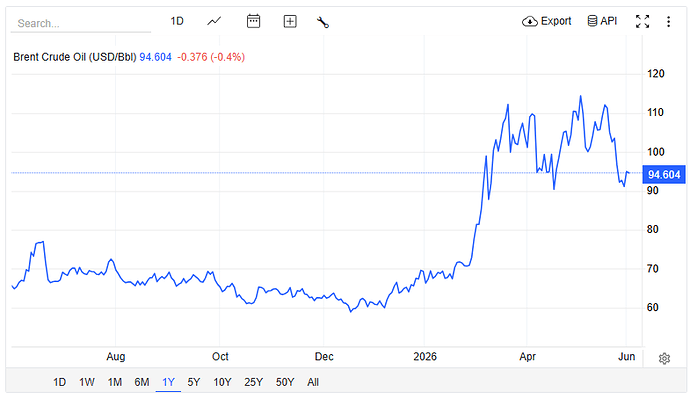Image resolution: width=690 pixels, height=399 pixels.
Task: Click the 94.604 current price label
Action: (x=664, y=175)
